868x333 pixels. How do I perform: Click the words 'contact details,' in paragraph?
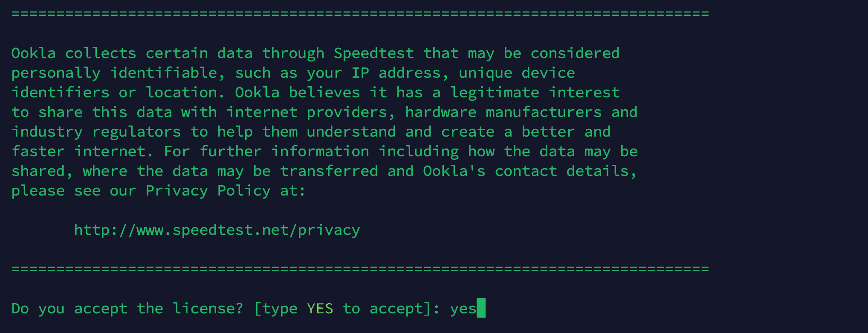(566, 171)
